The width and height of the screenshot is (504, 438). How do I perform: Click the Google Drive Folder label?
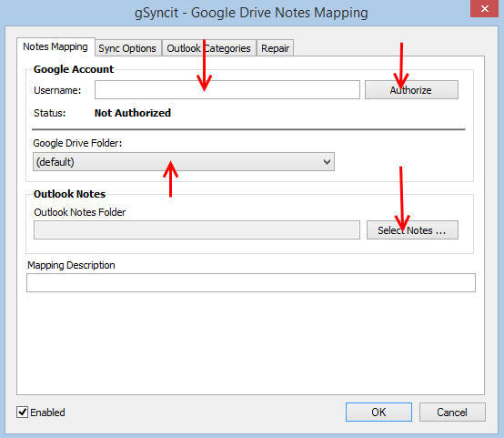(77, 143)
